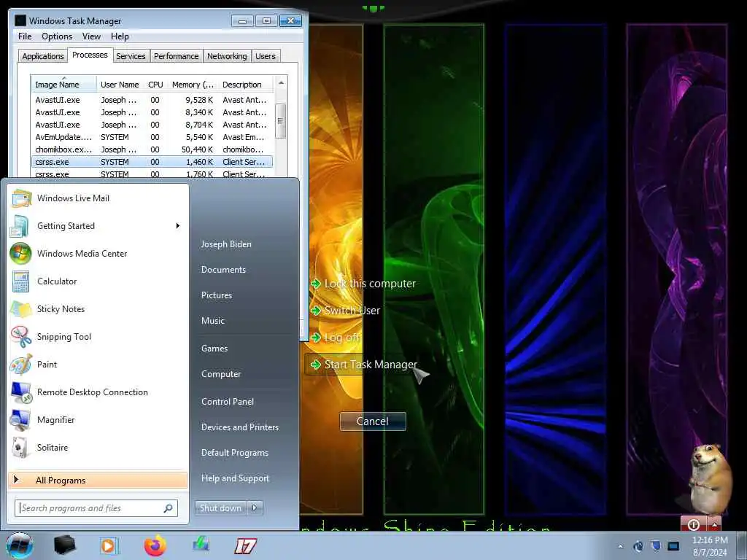This screenshot has width=747, height=560.
Task: Switch to the Applications tab
Action: click(x=43, y=56)
